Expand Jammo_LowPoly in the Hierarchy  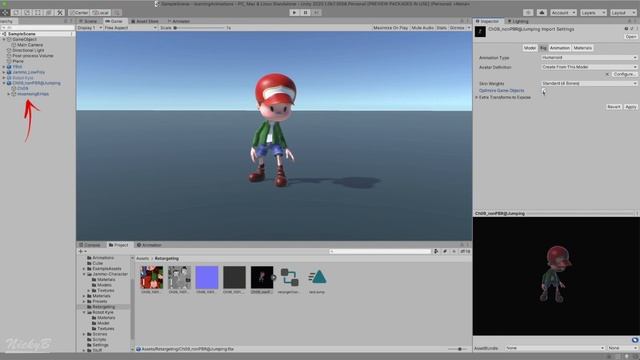coord(4,72)
